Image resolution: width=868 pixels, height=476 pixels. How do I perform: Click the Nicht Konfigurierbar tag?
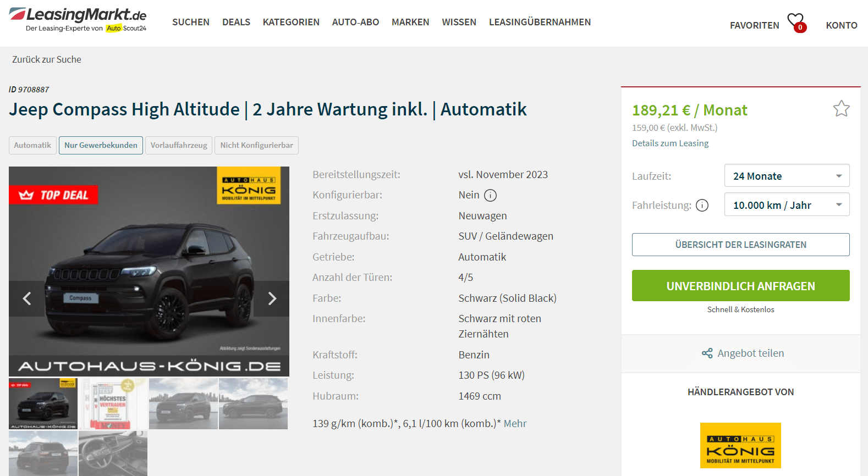(x=256, y=145)
